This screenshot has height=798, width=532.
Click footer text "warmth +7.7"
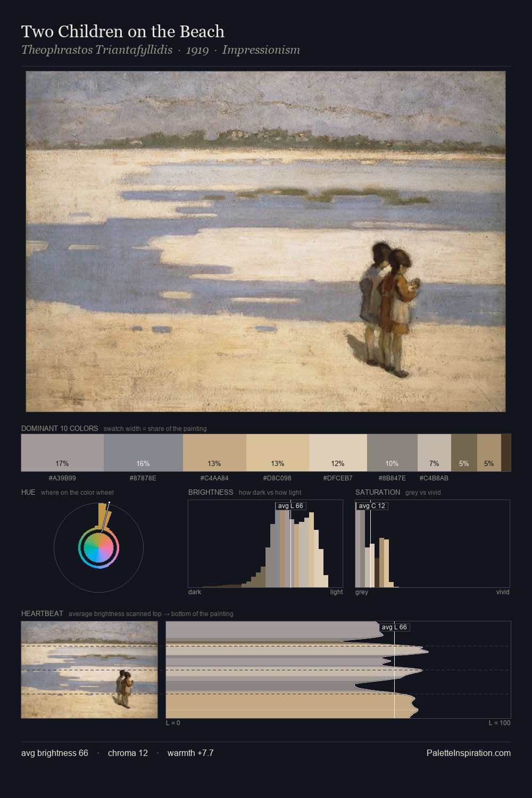tap(190, 753)
